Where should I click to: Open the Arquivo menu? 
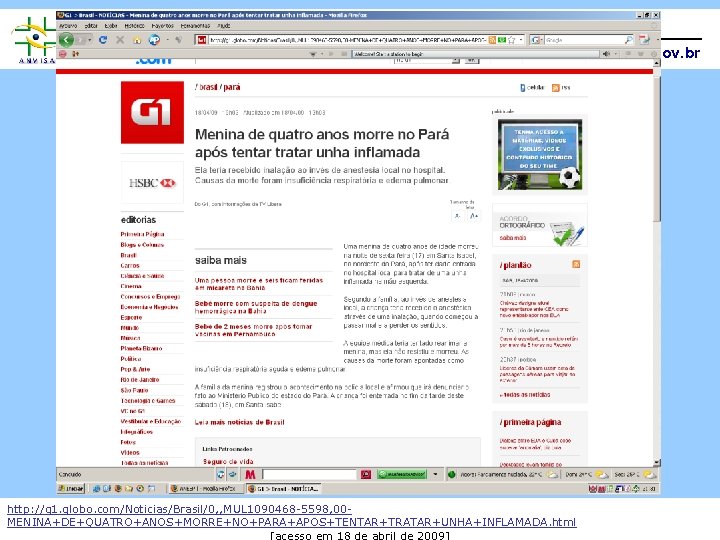pos(68,26)
